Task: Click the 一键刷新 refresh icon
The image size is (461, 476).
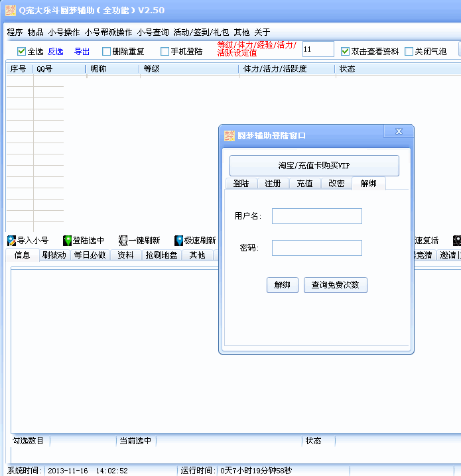Action: (x=123, y=241)
